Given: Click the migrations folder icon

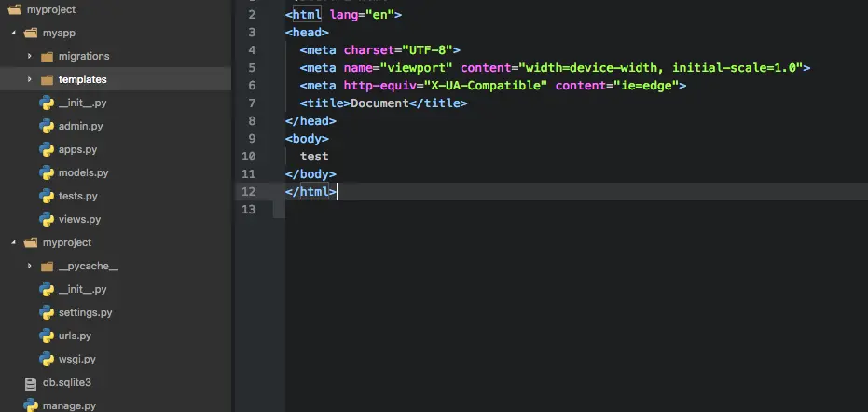Looking at the screenshot, I should [x=47, y=57].
